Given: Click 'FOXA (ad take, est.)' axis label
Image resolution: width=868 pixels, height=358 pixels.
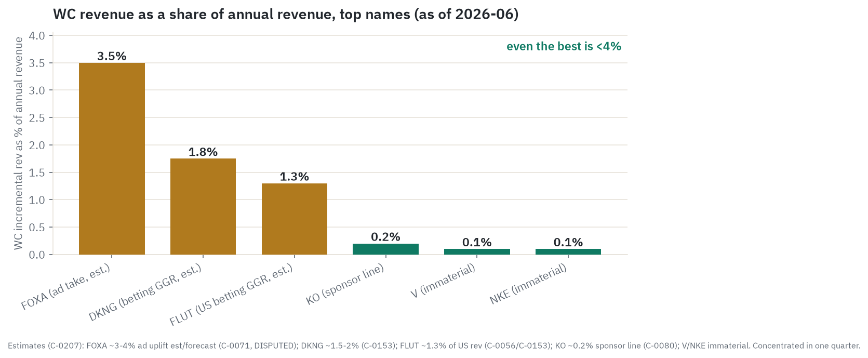Looking at the screenshot, I should point(66,286).
